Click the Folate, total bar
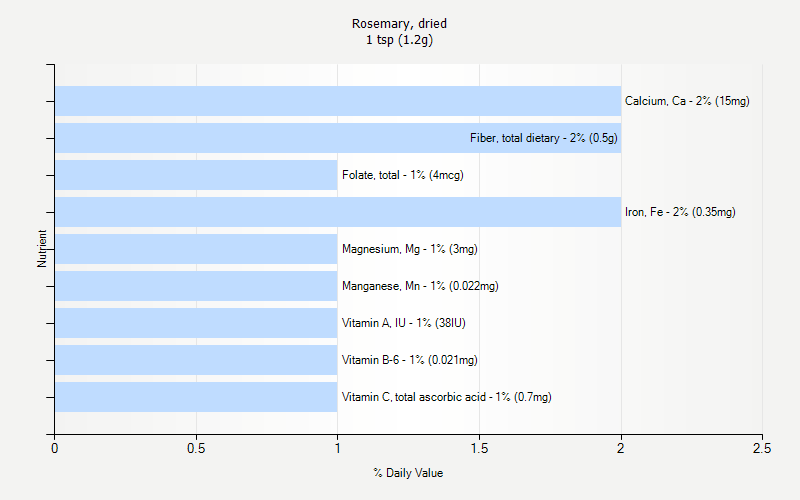This screenshot has width=800, height=500. click(x=196, y=175)
